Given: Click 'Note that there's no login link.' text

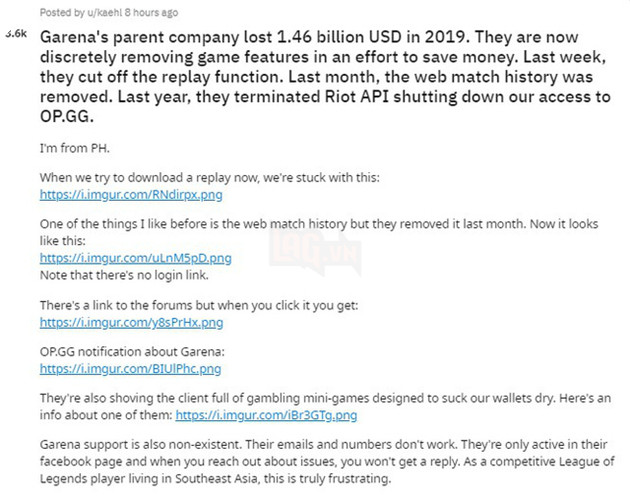Looking at the screenshot, I should (x=134, y=273).
